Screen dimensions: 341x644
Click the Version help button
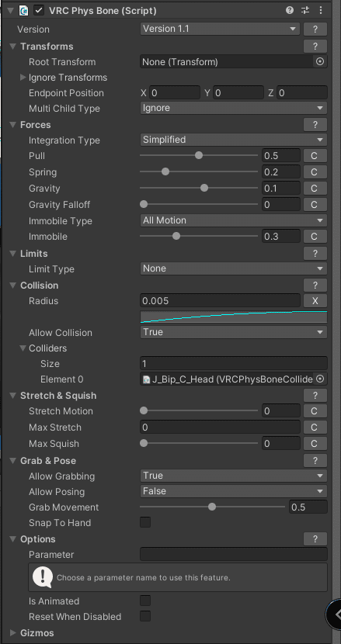(x=315, y=29)
